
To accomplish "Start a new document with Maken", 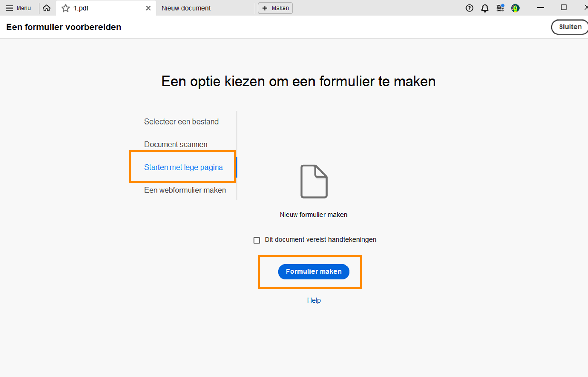I will [275, 8].
